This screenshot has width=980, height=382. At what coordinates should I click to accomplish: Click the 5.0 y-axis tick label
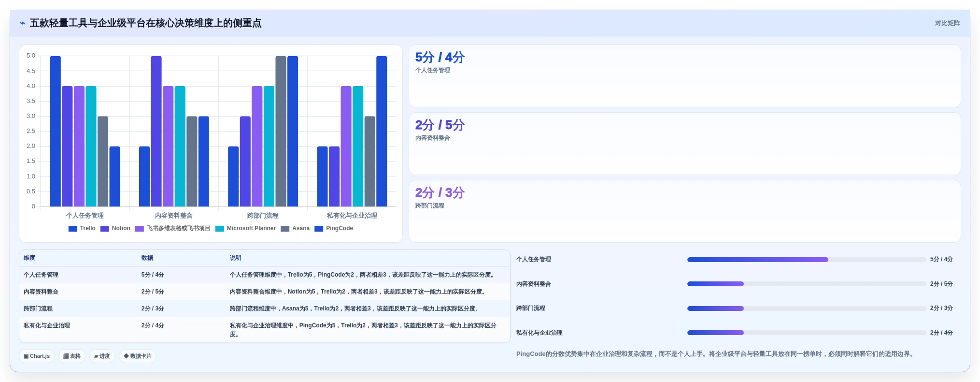(31, 56)
